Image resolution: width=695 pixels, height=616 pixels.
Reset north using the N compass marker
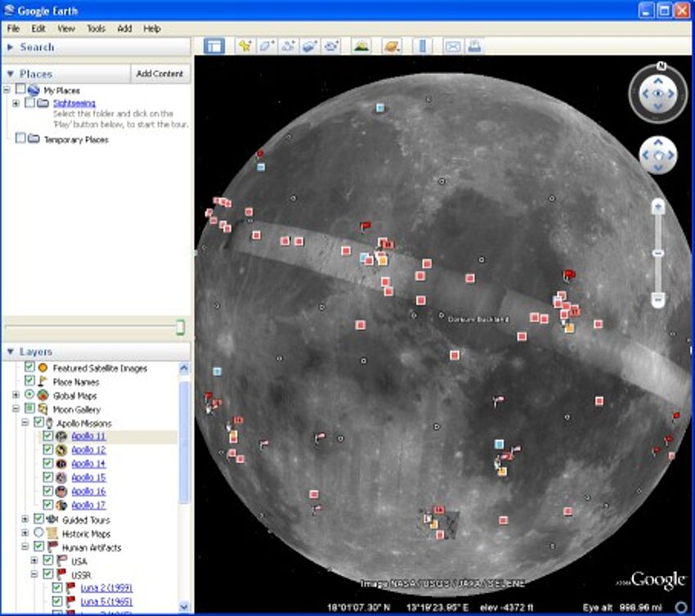(x=661, y=66)
